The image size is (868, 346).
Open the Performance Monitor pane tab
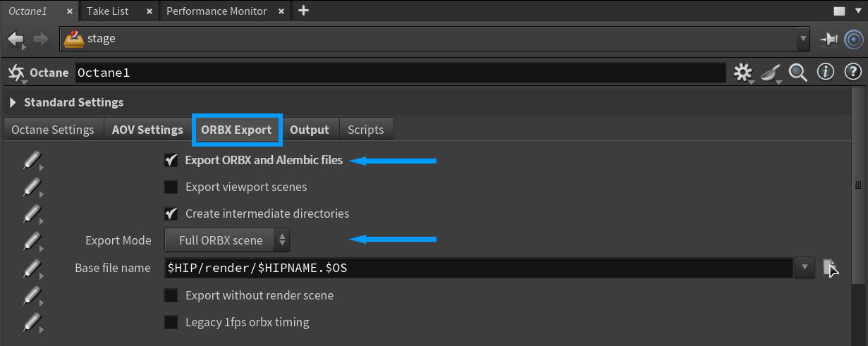(216, 11)
